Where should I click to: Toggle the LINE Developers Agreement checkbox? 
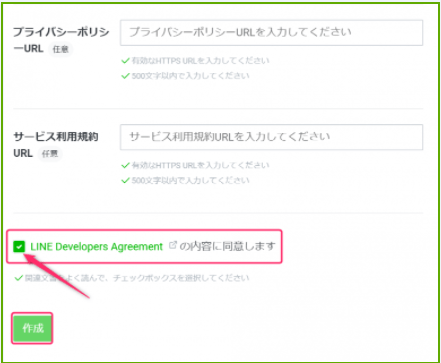point(19,247)
